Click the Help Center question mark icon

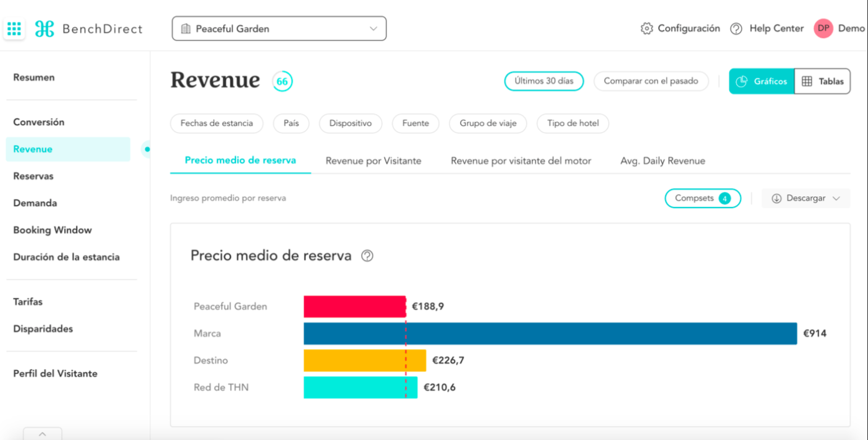(x=736, y=29)
